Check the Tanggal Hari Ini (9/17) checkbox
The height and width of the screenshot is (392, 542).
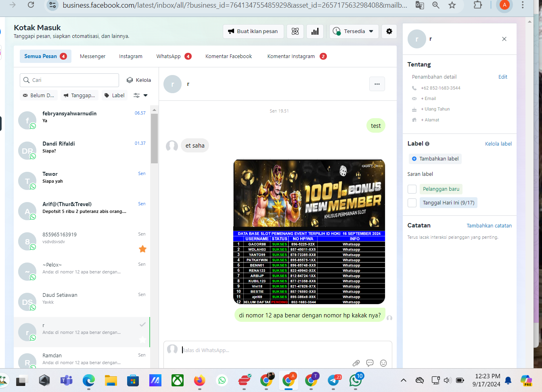coord(412,203)
